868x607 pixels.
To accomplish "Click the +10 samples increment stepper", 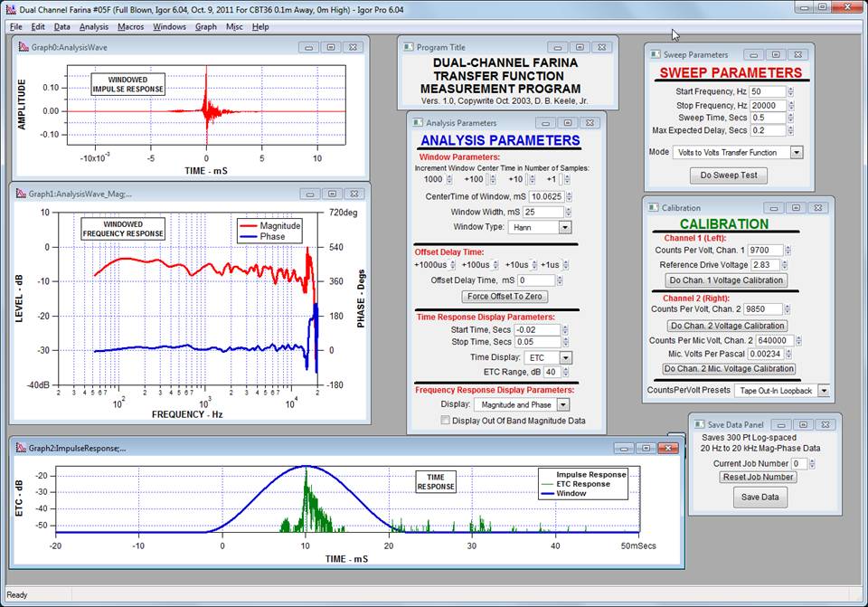I will (x=532, y=179).
